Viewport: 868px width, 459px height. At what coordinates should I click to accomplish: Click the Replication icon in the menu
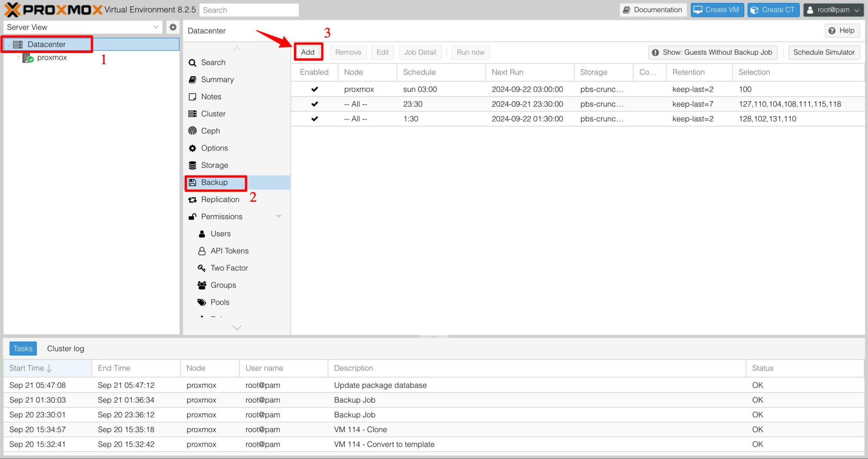tap(193, 200)
